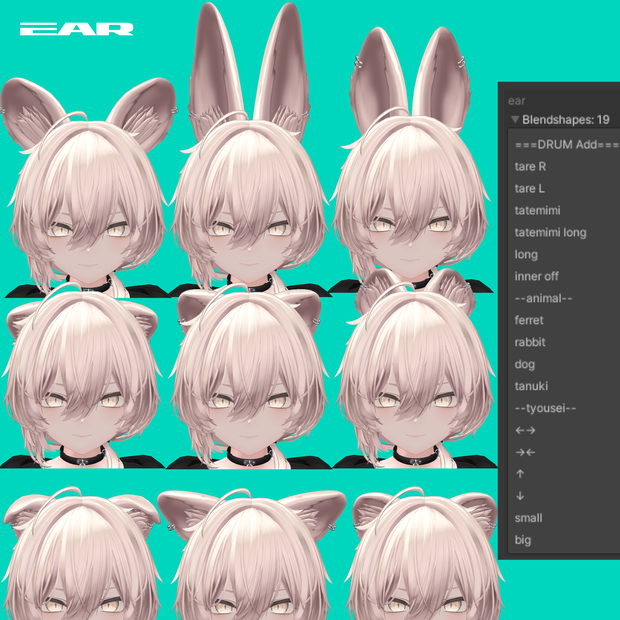Click the ear component label in panel
Image resolution: width=620 pixels, height=620 pixels.
click(x=516, y=101)
